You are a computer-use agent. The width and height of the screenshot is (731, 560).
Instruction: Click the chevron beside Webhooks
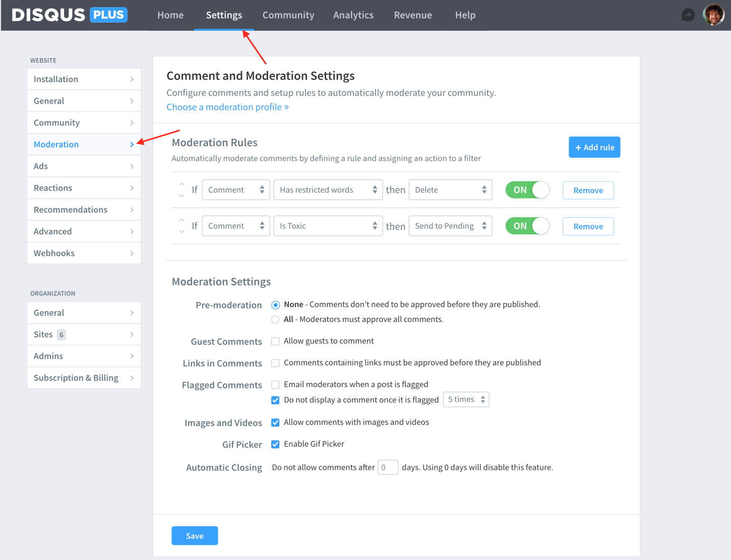(x=132, y=253)
